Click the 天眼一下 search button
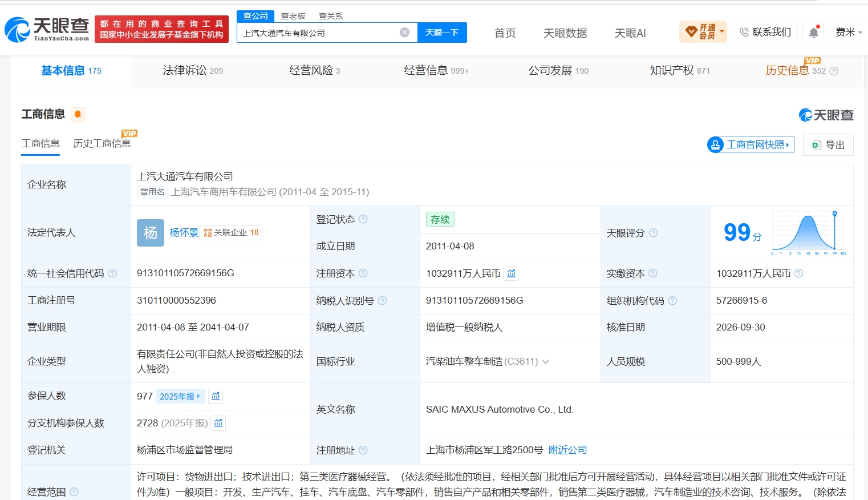The width and height of the screenshot is (868, 500). [x=442, y=33]
